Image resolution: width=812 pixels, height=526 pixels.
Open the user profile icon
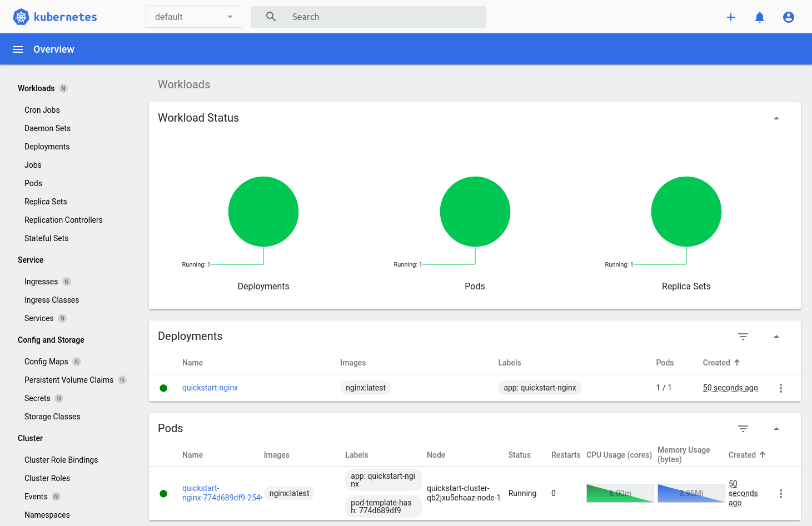click(788, 17)
